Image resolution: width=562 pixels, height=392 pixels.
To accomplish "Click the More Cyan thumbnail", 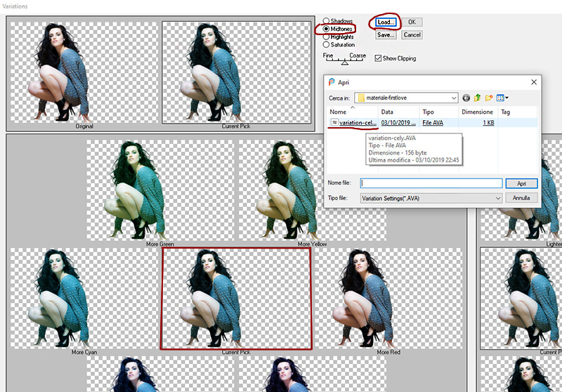I will click(84, 298).
